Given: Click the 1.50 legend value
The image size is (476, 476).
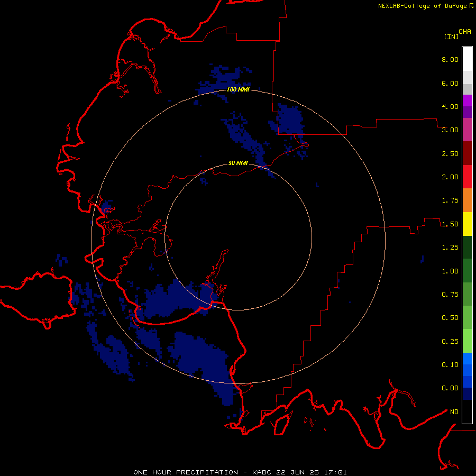Looking at the screenshot, I should (x=450, y=224).
